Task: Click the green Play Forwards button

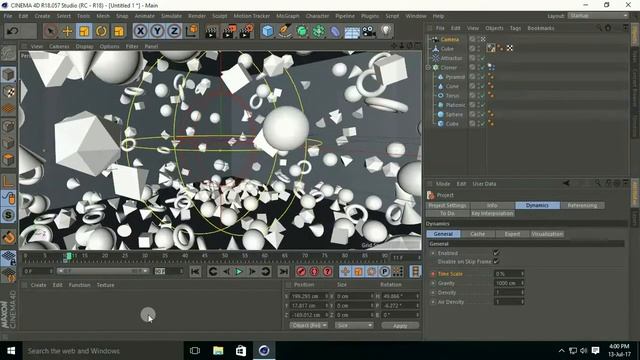Action: pos(239,271)
